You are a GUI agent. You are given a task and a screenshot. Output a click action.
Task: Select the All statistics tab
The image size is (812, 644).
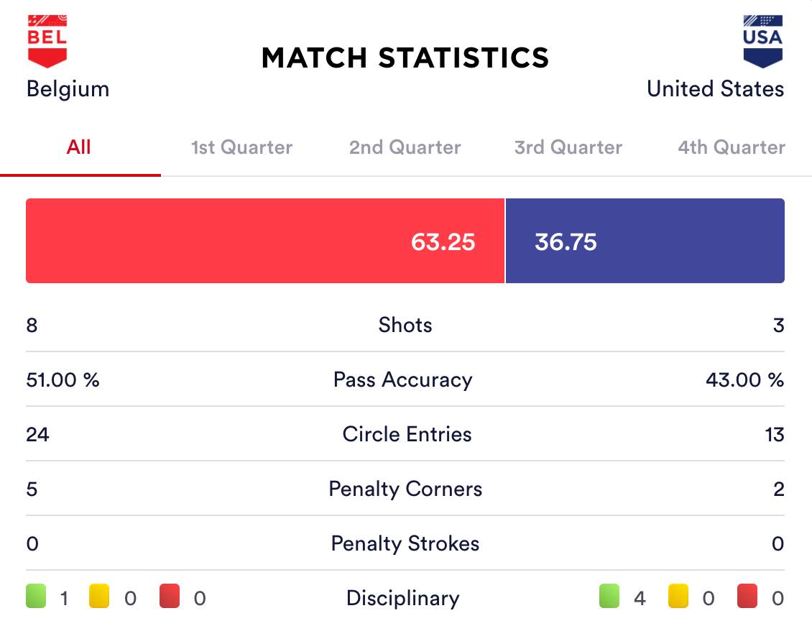click(79, 147)
